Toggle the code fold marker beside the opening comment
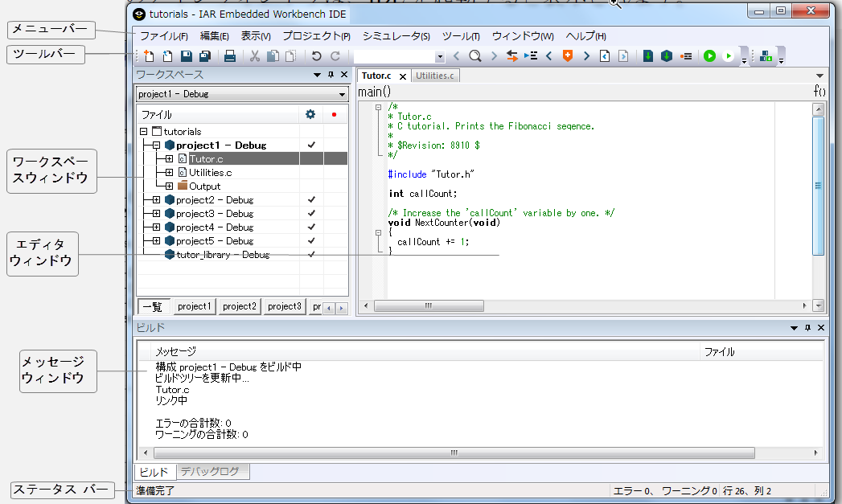The image size is (842, 504). pyautogui.click(x=378, y=107)
